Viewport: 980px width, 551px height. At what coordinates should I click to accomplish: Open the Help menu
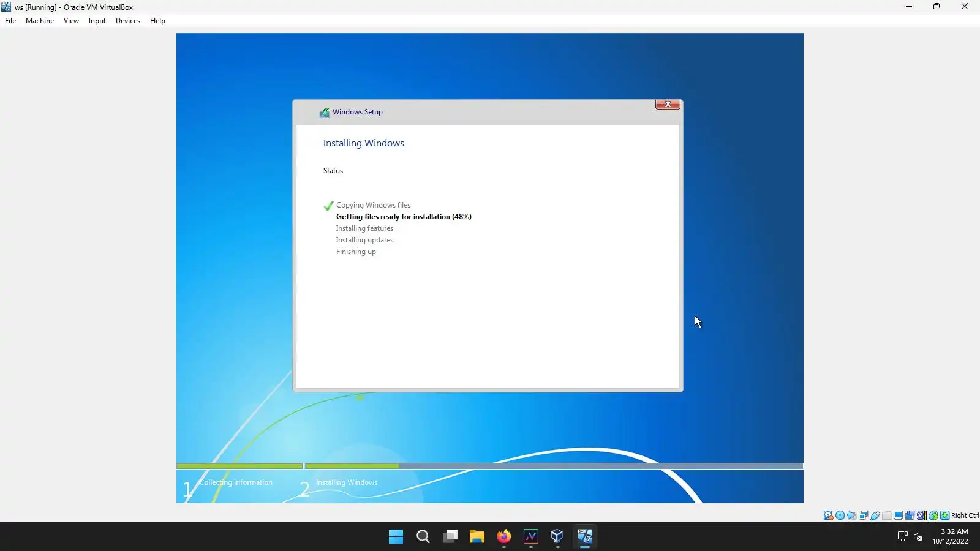click(x=157, y=21)
